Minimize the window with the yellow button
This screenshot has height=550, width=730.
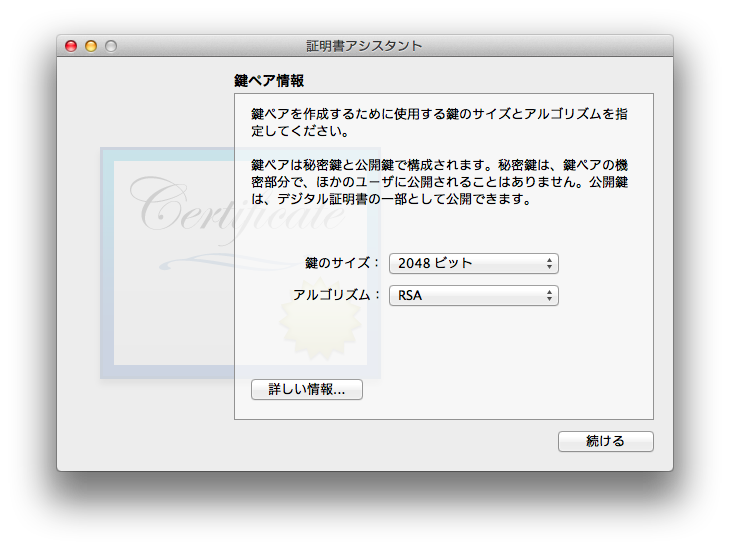[91, 46]
